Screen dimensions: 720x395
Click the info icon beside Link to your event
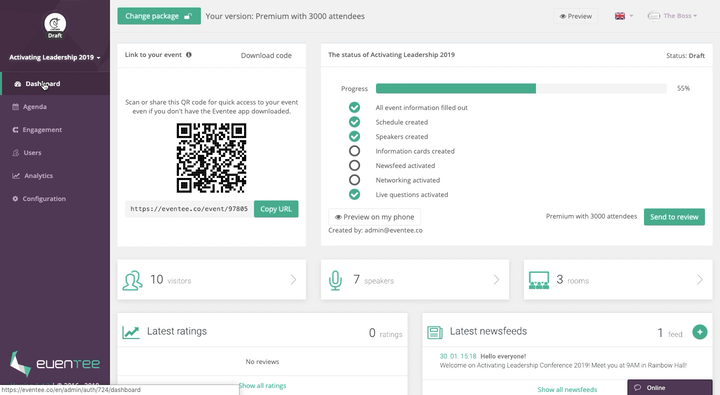pos(189,55)
